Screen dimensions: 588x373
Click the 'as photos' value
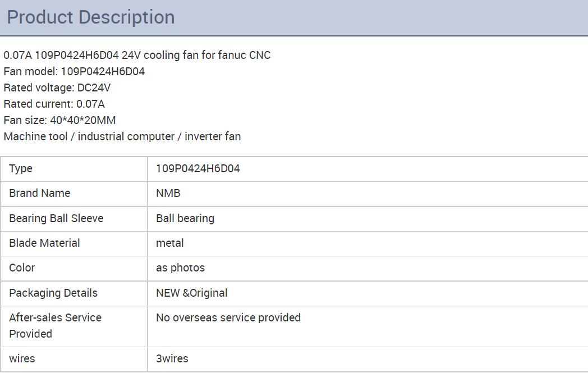point(180,268)
